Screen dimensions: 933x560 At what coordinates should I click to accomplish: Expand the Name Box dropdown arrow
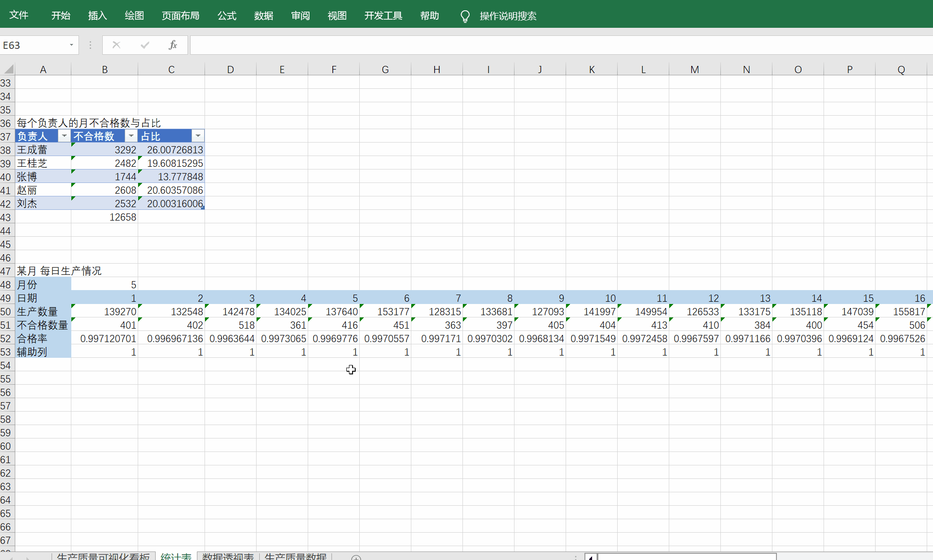pyautogui.click(x=71, y=45)
